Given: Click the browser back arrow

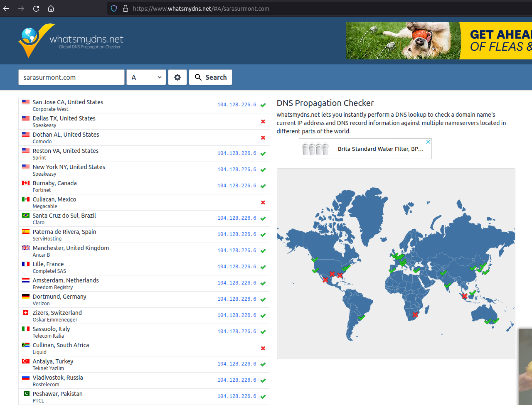Looking at the screenshot, I should [x=6, y=8].
